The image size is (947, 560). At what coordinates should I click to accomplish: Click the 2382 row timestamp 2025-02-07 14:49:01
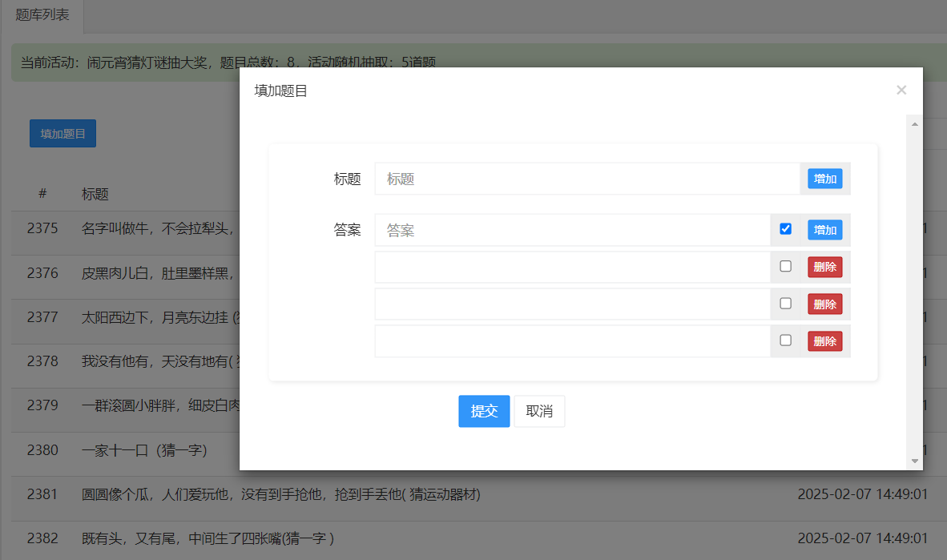pyautogui.click(x=862, y=538)
